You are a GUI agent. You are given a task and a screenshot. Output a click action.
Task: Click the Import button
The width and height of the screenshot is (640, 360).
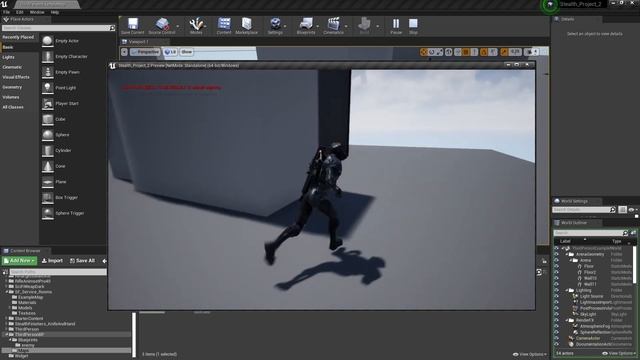pos(52,260)
